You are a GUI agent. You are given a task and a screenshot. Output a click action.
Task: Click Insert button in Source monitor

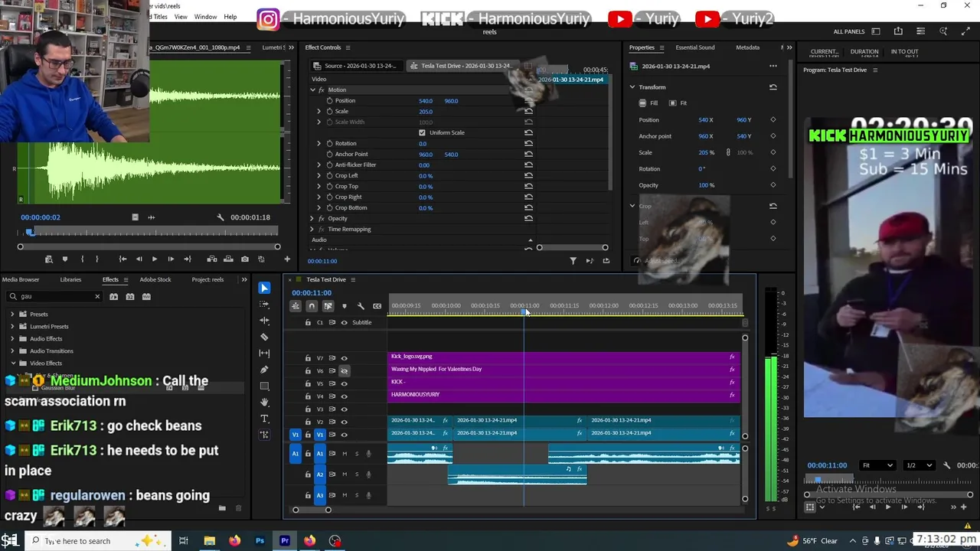click(x=212, y=259)
